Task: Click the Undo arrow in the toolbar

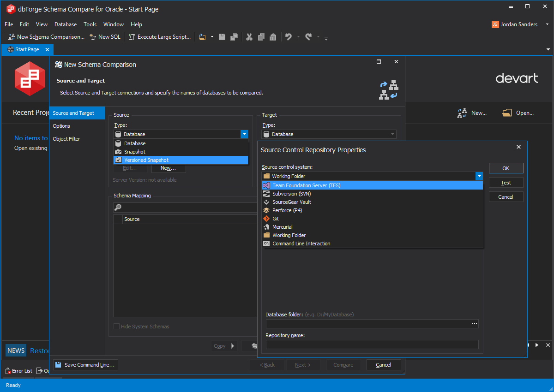Action: (x=289, y=37)
